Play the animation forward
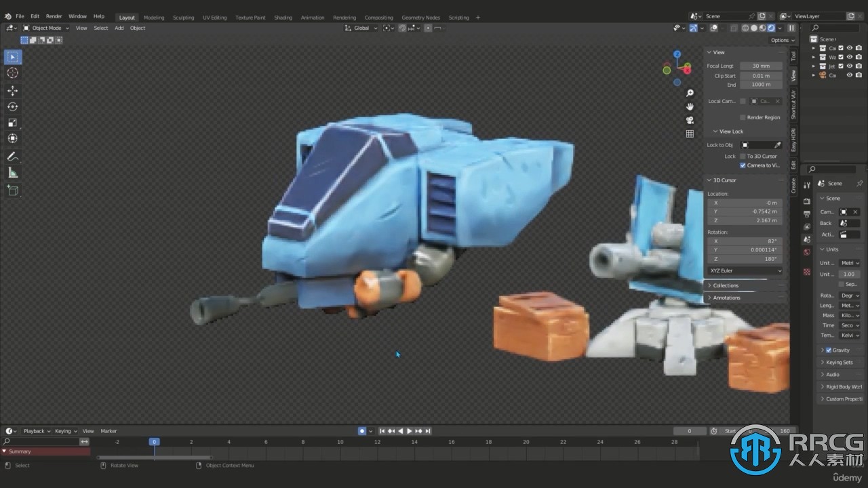Screen dimensions: 868x488 click(409, 431)
